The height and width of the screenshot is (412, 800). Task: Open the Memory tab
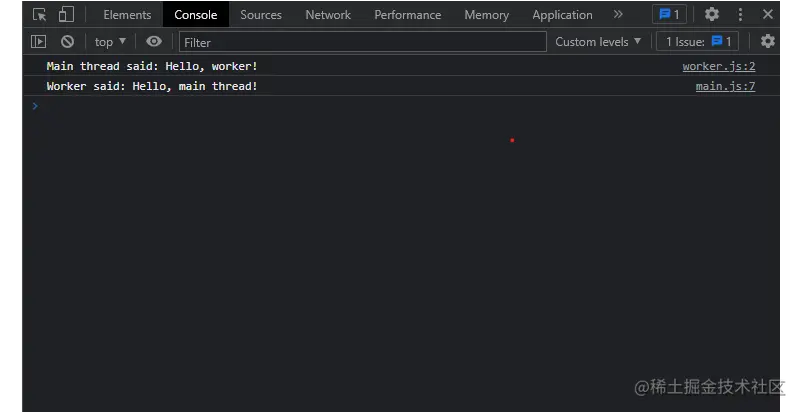pos(486,15)
